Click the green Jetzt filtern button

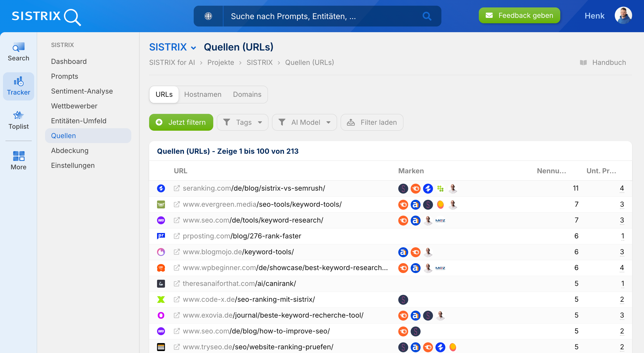point(181,122)
